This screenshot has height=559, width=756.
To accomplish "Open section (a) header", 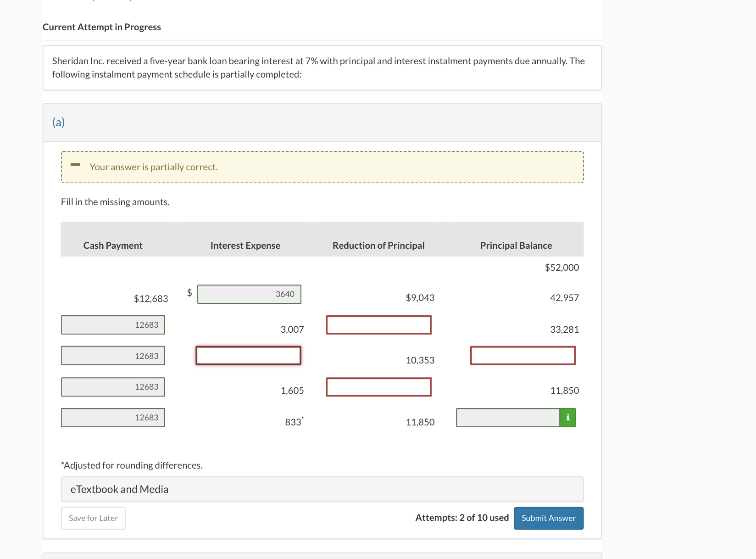I will click(58, 122).
